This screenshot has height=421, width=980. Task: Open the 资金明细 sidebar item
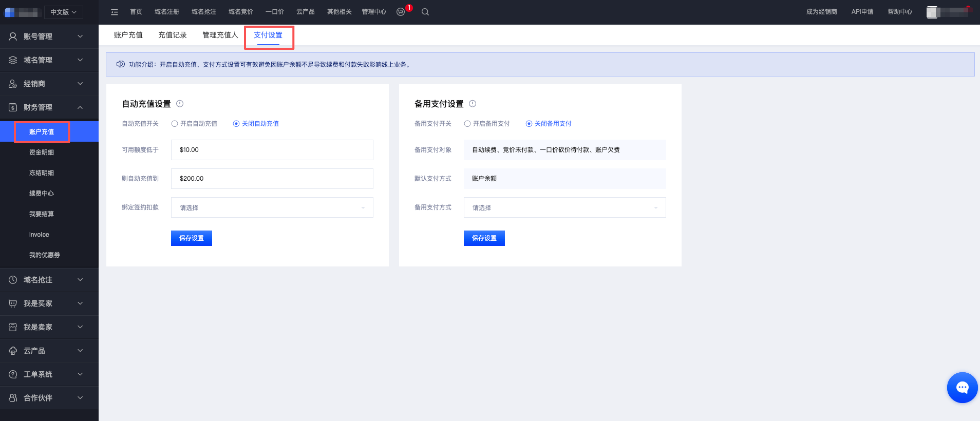click(x=42, y=152)
